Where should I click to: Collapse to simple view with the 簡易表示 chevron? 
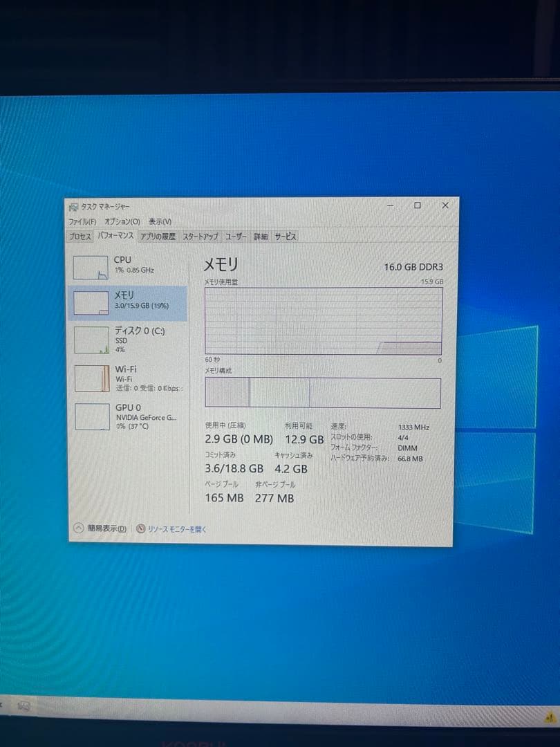click(x=78, y=527)
